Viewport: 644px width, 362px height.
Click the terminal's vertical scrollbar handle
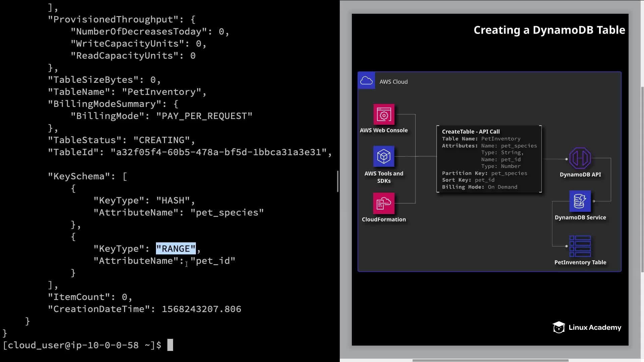coord(338,181)
